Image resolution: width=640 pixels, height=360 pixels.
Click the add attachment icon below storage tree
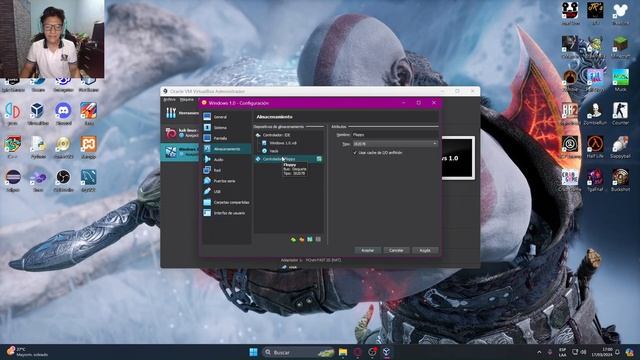310,239
